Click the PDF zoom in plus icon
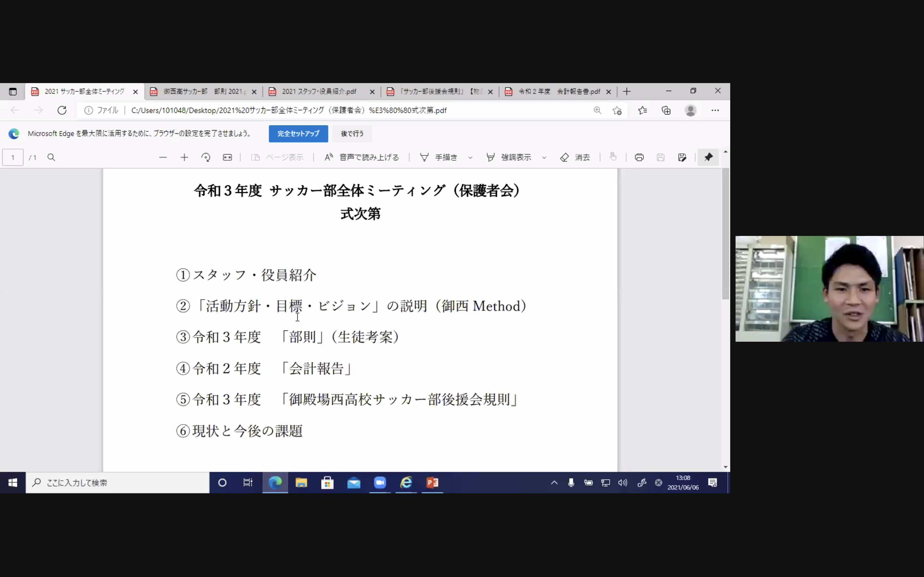924x577 pixels. (x=184, y=158)
